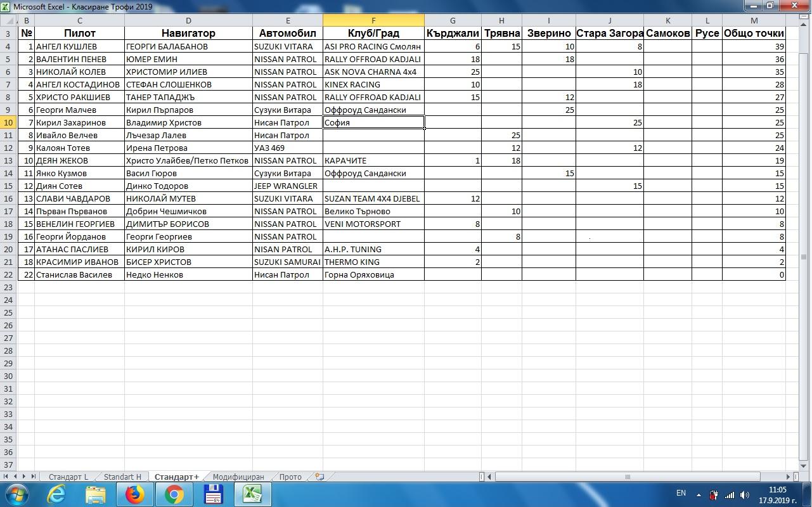The image size is (812, 507).
Task: Select the cell with АНГЕЛ КУШЛЕВ
Action: pos(79,46)
